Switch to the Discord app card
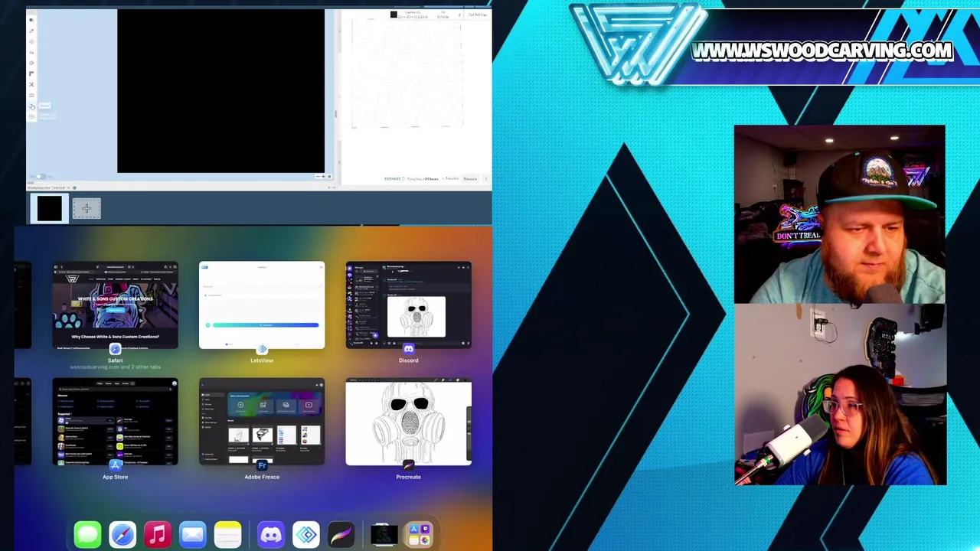980x551 pixels. [x=408, y=305]
